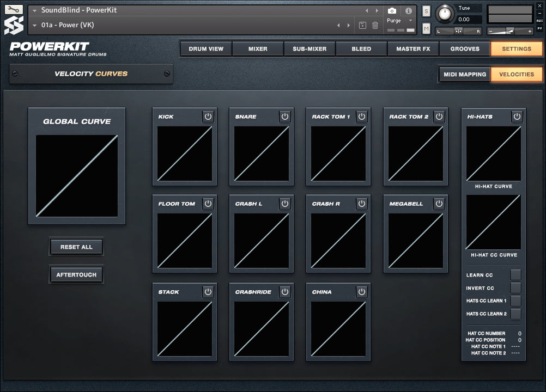Open the wrench instrument options icon

(14, 9)
